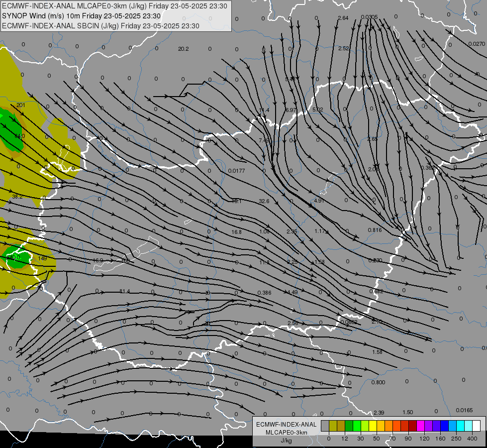This screenshot has height=448, width=487.
Task: Select the gray swatch in the legend
Action: (x=325, y=426)
